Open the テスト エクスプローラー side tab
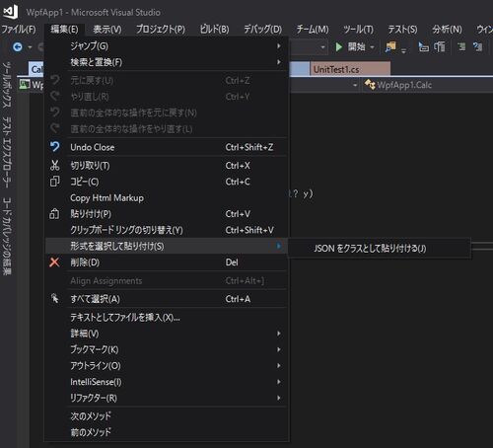The width and height of the screenshot is (493, 448). coord(7,152)
